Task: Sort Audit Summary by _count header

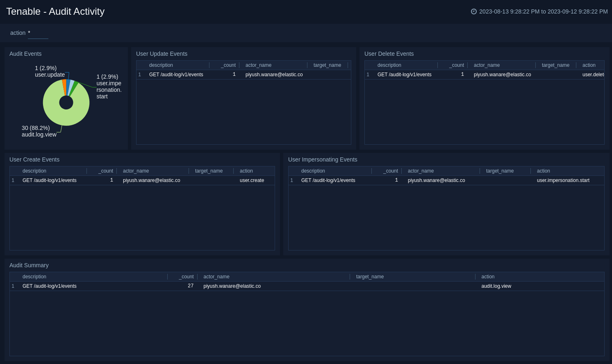Action: point(187,277)
